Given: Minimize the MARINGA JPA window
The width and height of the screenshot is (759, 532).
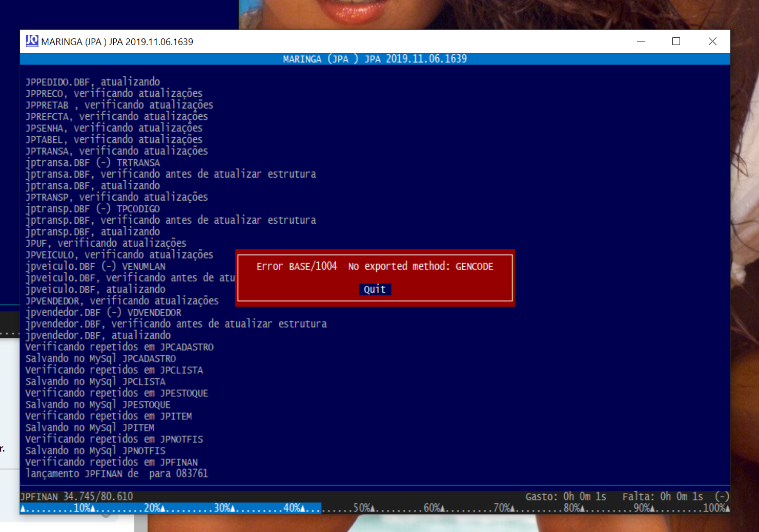Looking at the screenshot, I should point(641,41).
